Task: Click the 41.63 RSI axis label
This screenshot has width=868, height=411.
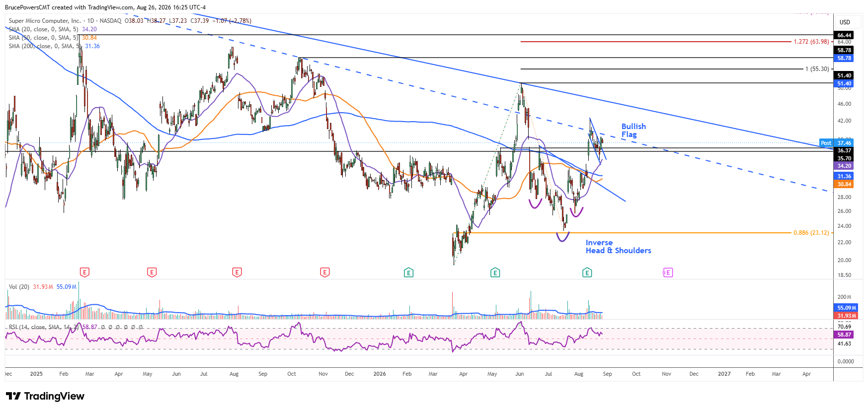Action: point(844,343)
